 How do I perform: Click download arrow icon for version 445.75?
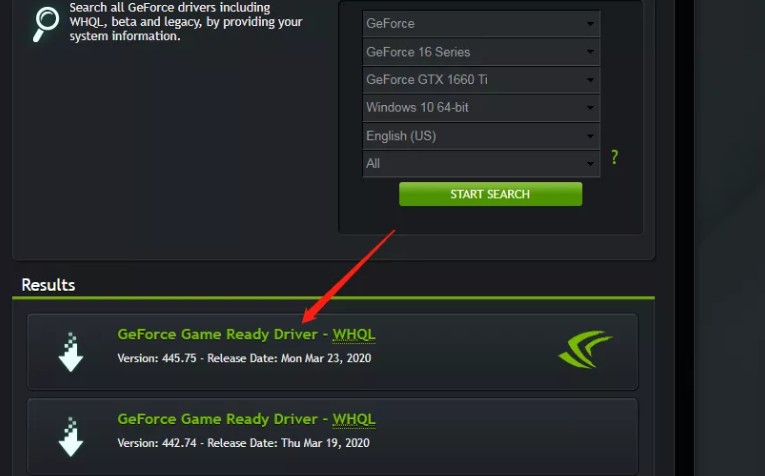coord(71,352)
